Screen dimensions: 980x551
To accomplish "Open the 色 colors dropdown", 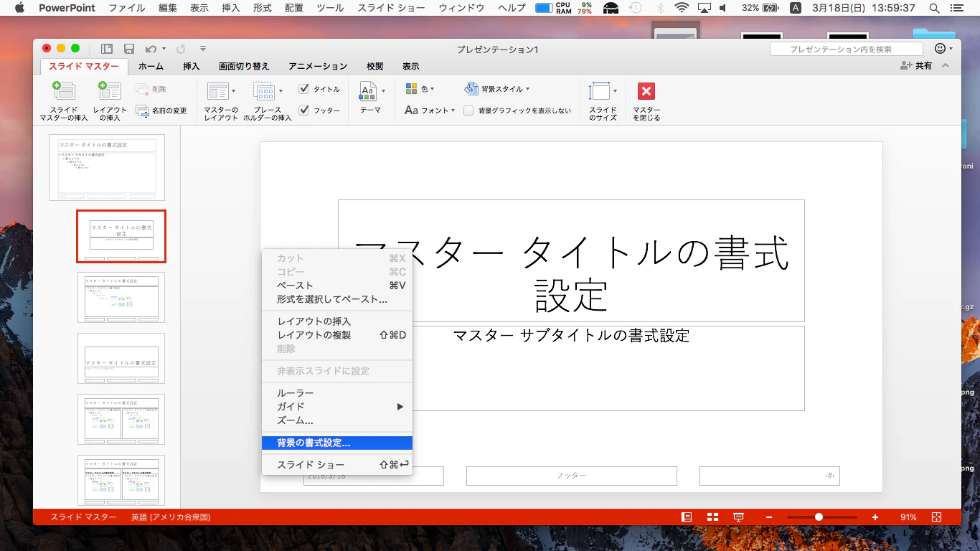I will coord(420,89).
